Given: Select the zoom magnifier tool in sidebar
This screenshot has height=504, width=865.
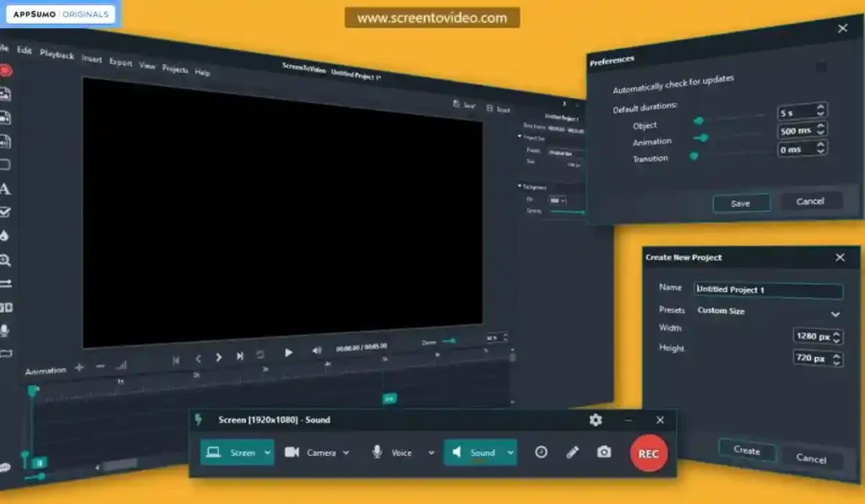Looking at the screenshot, I should (5, 260).
